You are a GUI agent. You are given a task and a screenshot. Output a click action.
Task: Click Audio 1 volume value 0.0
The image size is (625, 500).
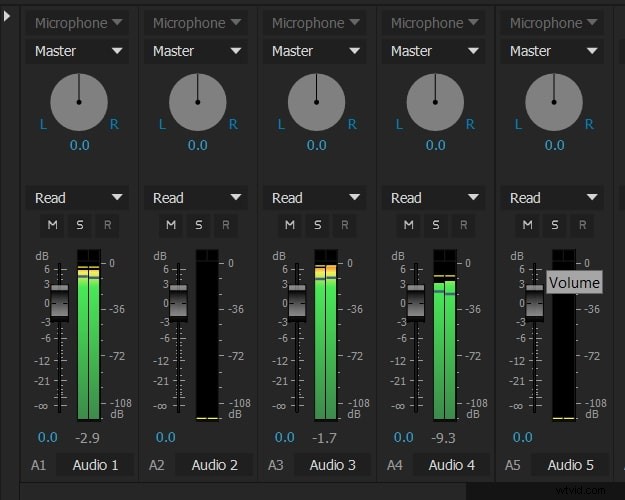47,437
